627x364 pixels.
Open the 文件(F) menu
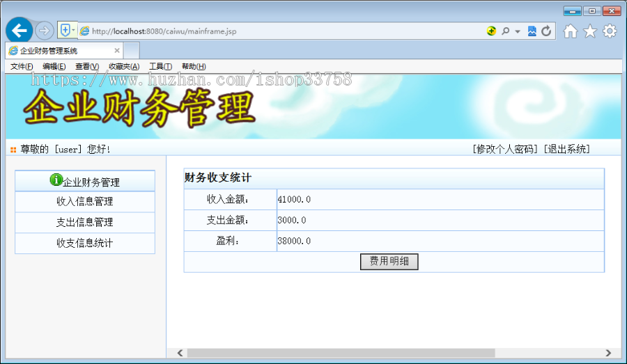click(x=22, y=66)
